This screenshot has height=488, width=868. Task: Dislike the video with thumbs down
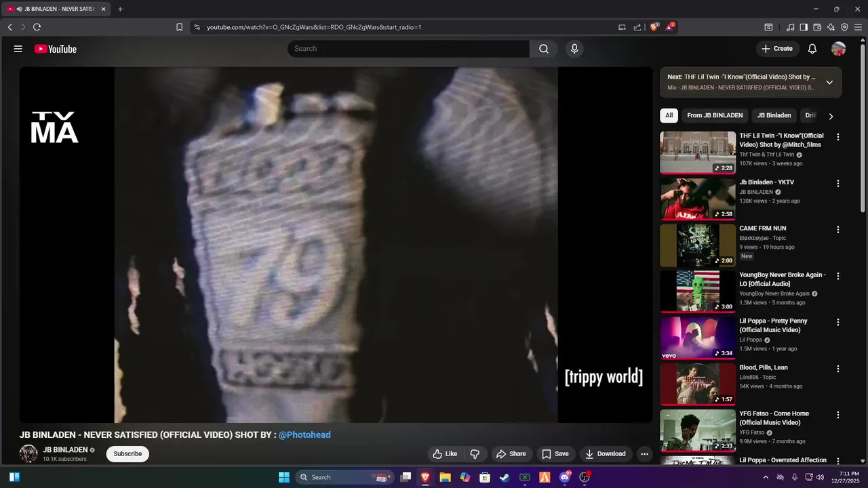[x=475, y=454]
